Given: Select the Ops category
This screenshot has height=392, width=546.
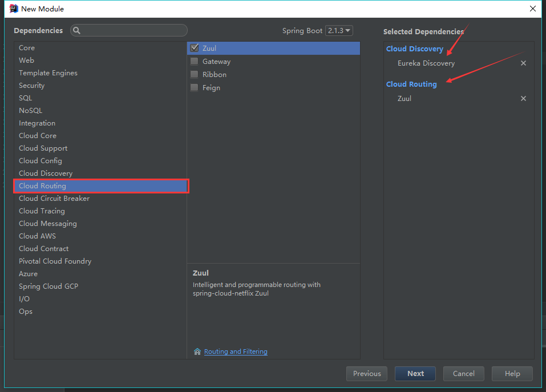Looking at the screenshot, I should [x=100, y=311].
